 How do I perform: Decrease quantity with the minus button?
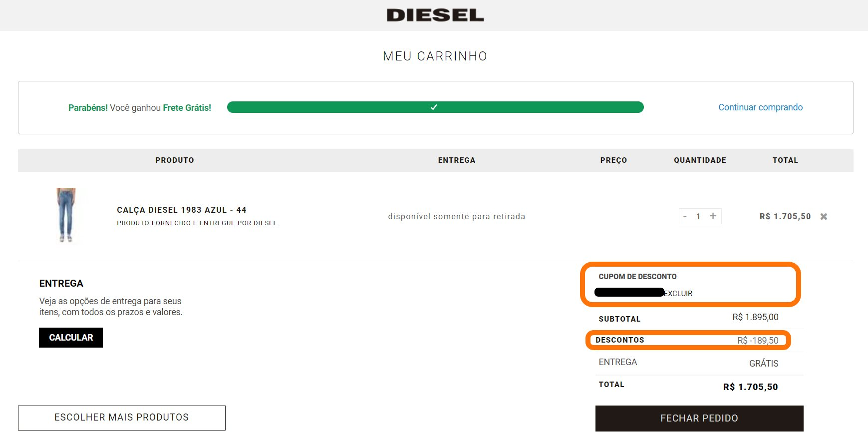(685, 216)
